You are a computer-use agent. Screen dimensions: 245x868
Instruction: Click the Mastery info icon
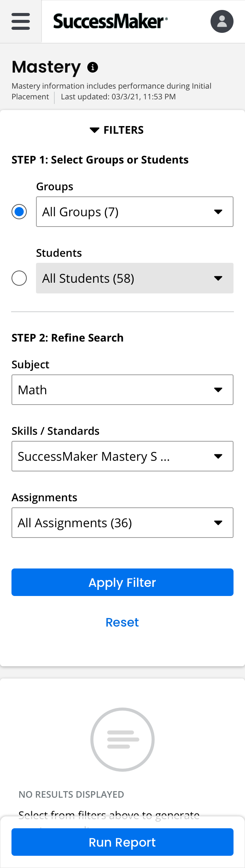[93, 67]
